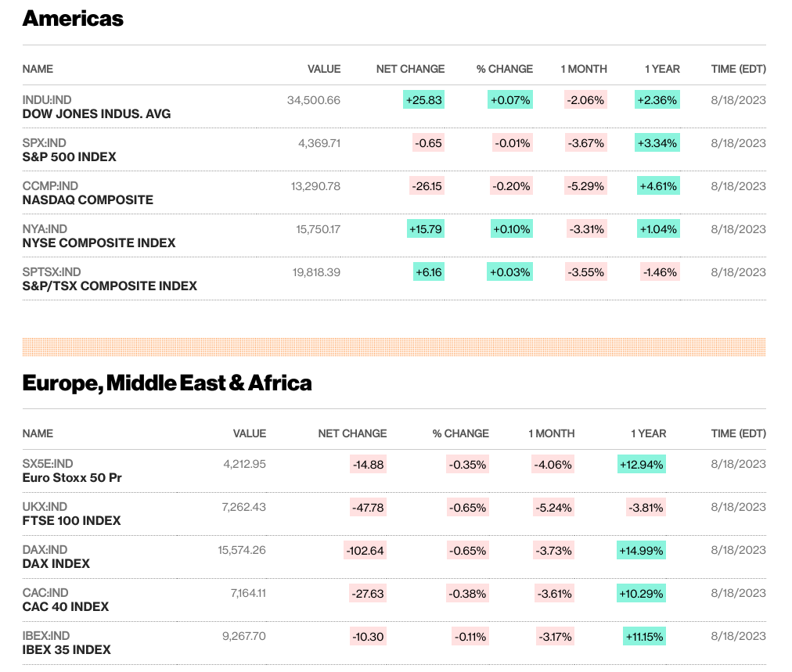Click the DAX value 15,574.26
792x672 pixels.
pos(242,549)
